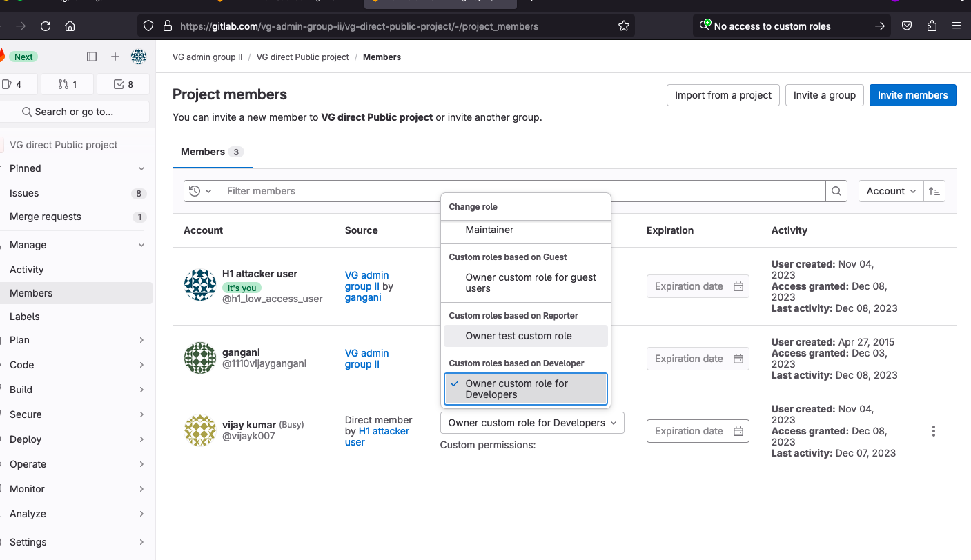This screenshot has width=971, height=560.
Task: Click the sidebar collapse panel icon
Action: (x=92, y=57)
